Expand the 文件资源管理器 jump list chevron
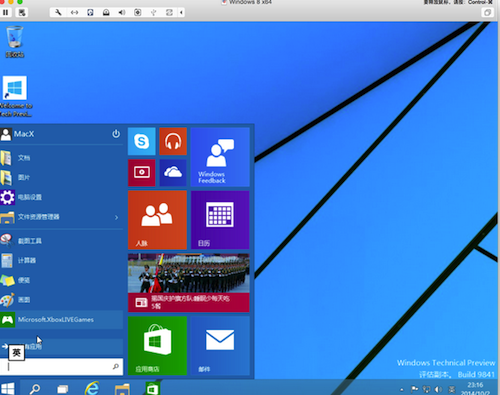The image size is (500, 395). 117,217
